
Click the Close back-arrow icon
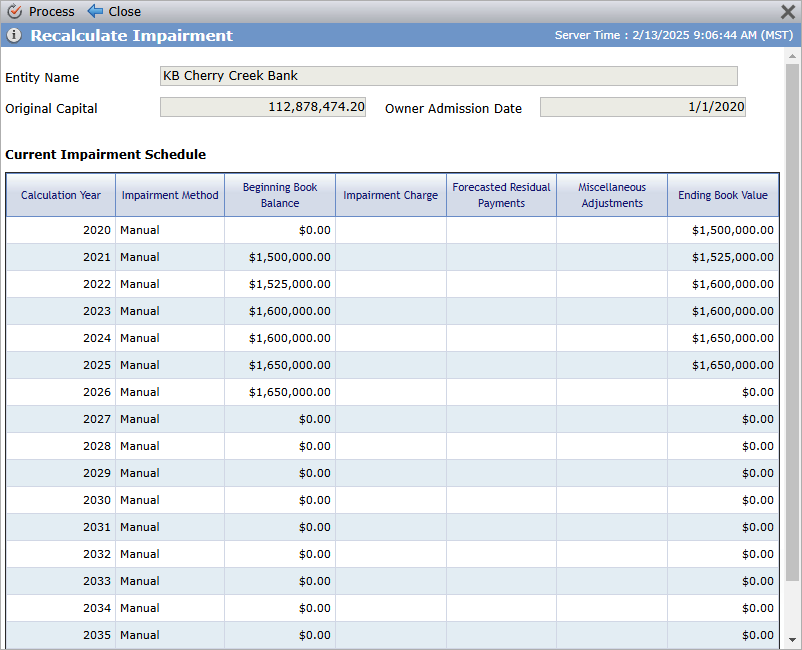[95, 11]
